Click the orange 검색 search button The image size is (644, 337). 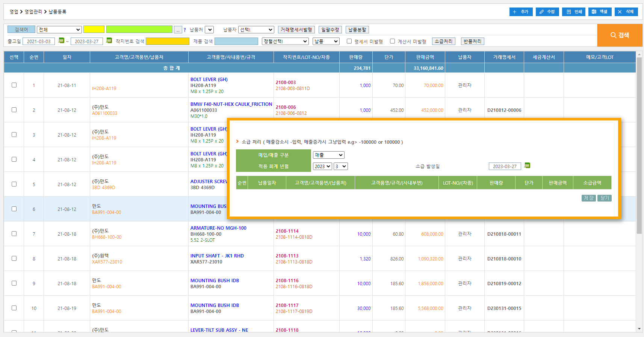click(x=620, y=35)
